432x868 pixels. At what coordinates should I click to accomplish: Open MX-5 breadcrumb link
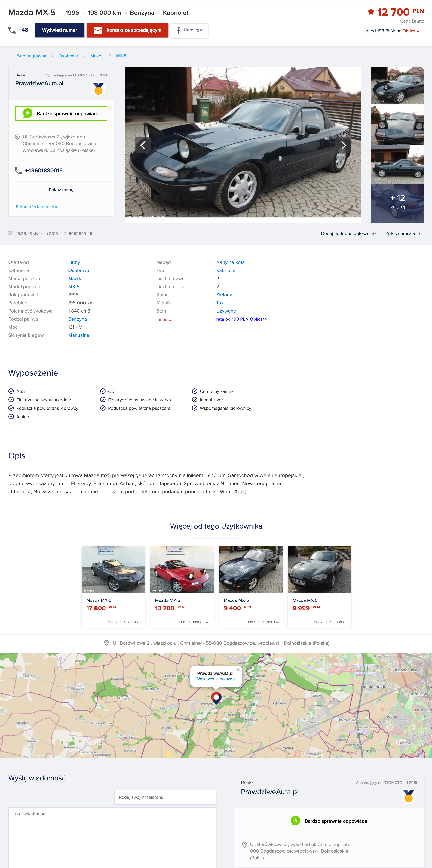tap(121, 56)
